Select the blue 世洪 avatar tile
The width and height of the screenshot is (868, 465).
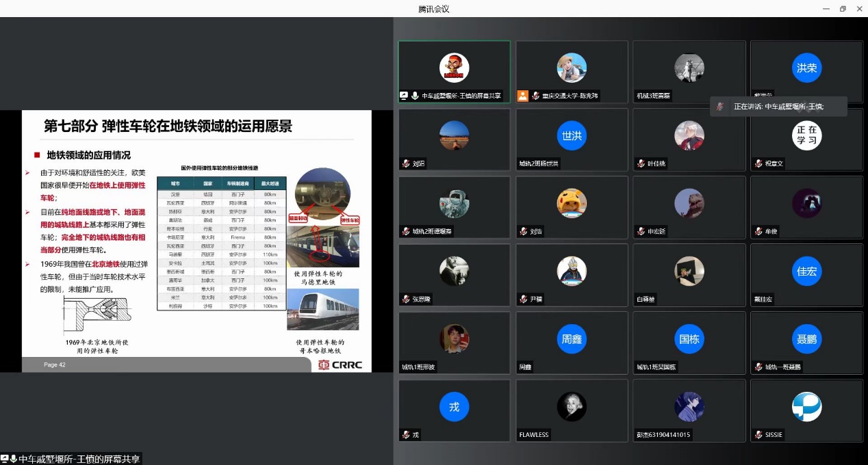click(572, 135)
